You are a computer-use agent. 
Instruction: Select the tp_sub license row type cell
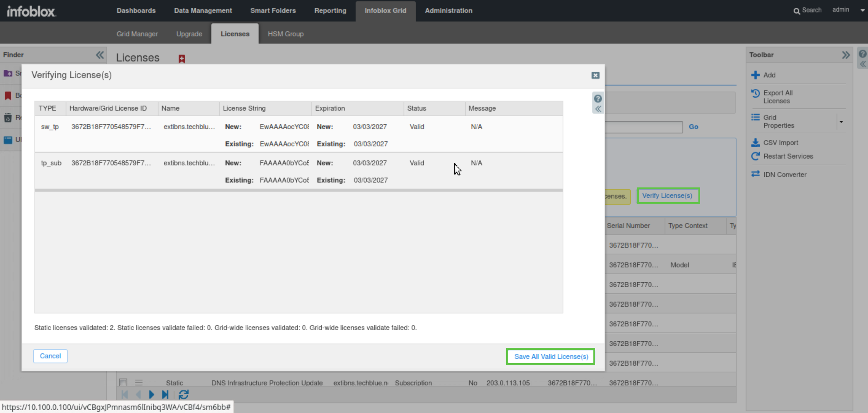[51, 163]
